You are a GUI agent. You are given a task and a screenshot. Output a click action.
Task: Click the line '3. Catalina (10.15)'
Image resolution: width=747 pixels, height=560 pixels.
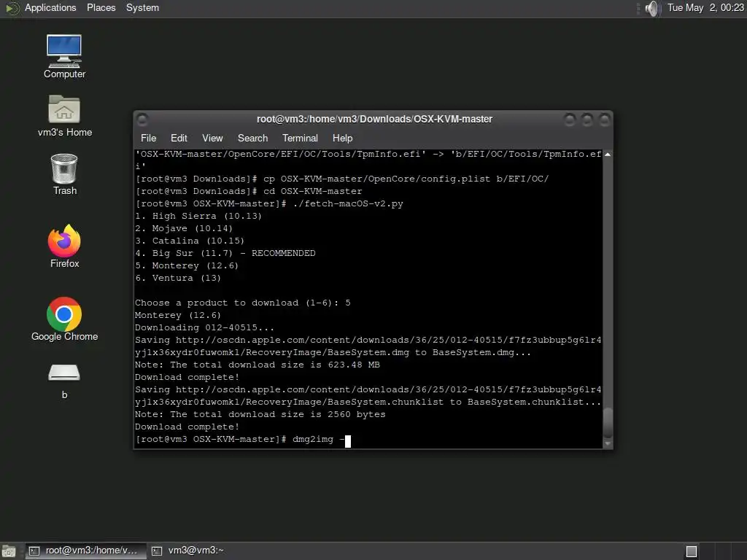coord(190,241)
